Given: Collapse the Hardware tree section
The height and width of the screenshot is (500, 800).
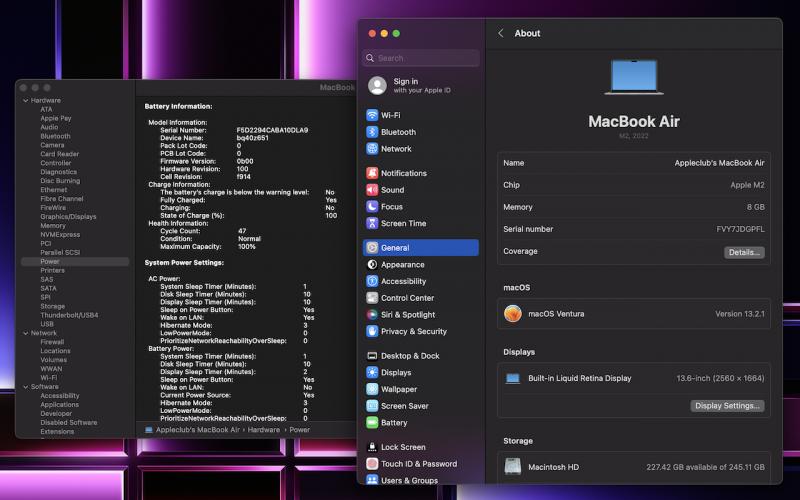Looking at the screenshot, I should pyautogui.click(x=26, y=101).
